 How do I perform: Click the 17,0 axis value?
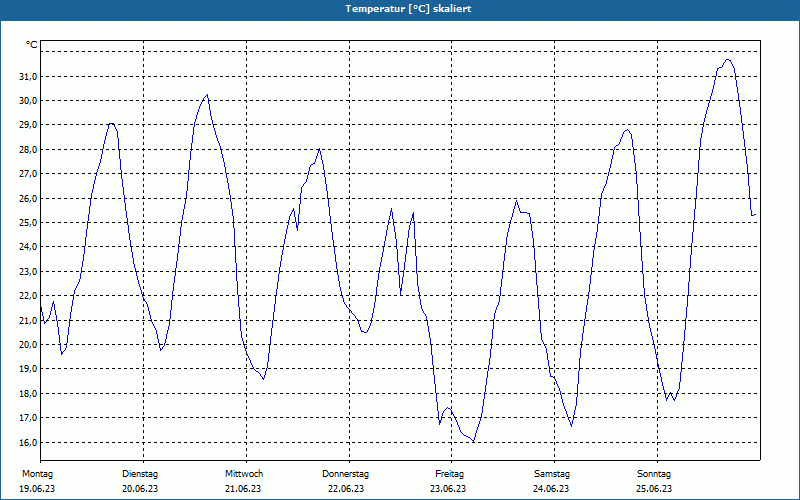[x=28, y=418]
